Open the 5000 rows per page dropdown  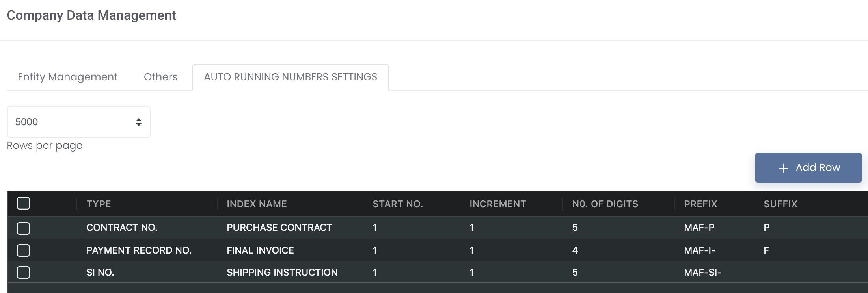tap(79, 122)
